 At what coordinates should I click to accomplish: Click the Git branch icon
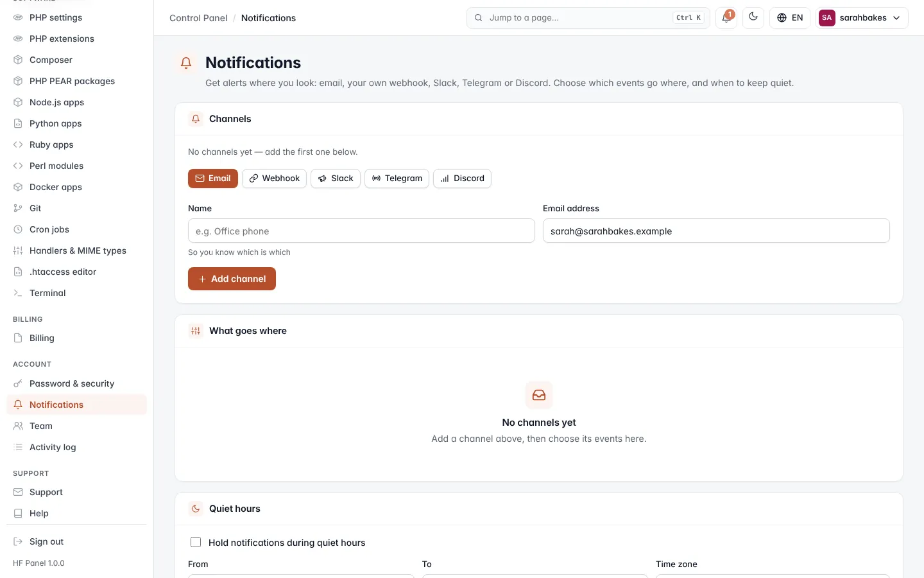coord(18,208)
